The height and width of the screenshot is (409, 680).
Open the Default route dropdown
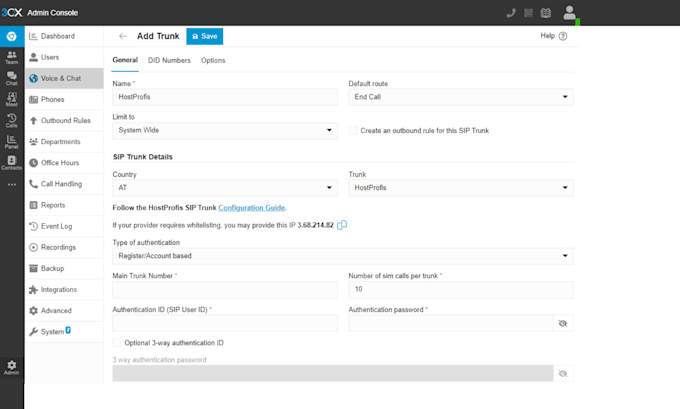click(x=461, y=97)
